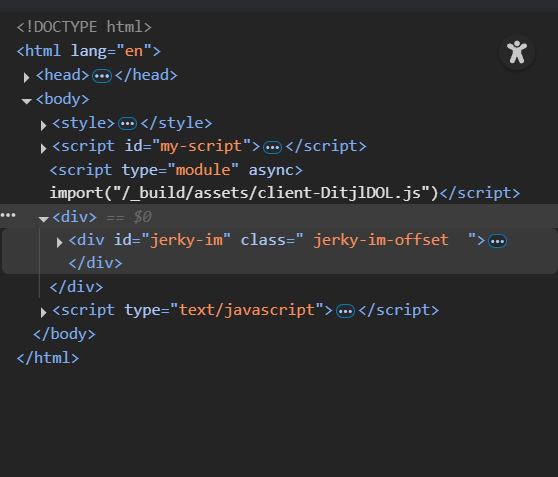Select the closing </style> tag
558x477 pixels.
[x=176, y=123]
